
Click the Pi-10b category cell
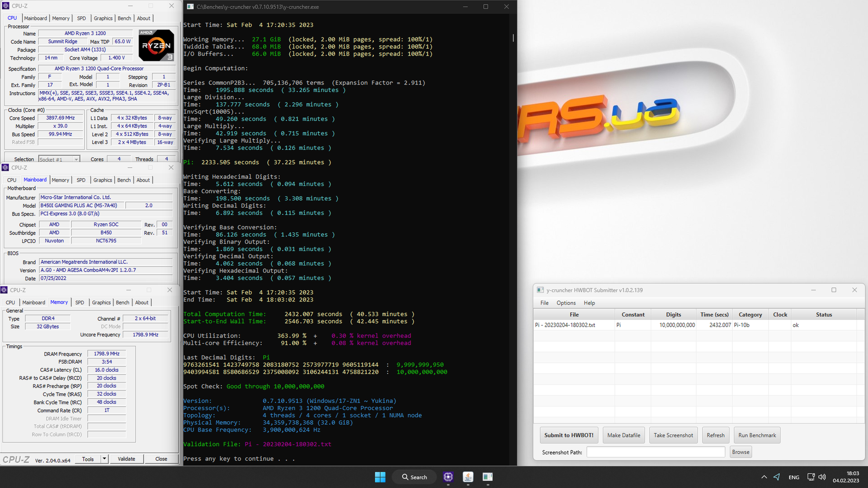click(x=750, y=325)
